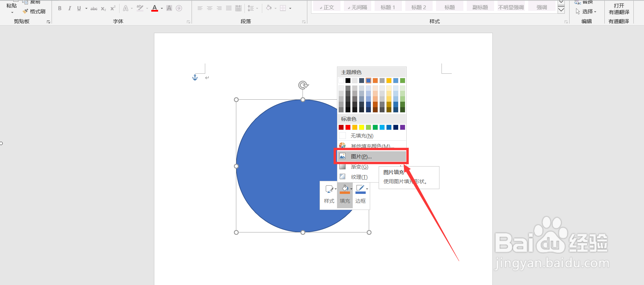
Task: Click the left-middle resize handle of the shape
Action: pyautogui.click(x=236, y=166)
